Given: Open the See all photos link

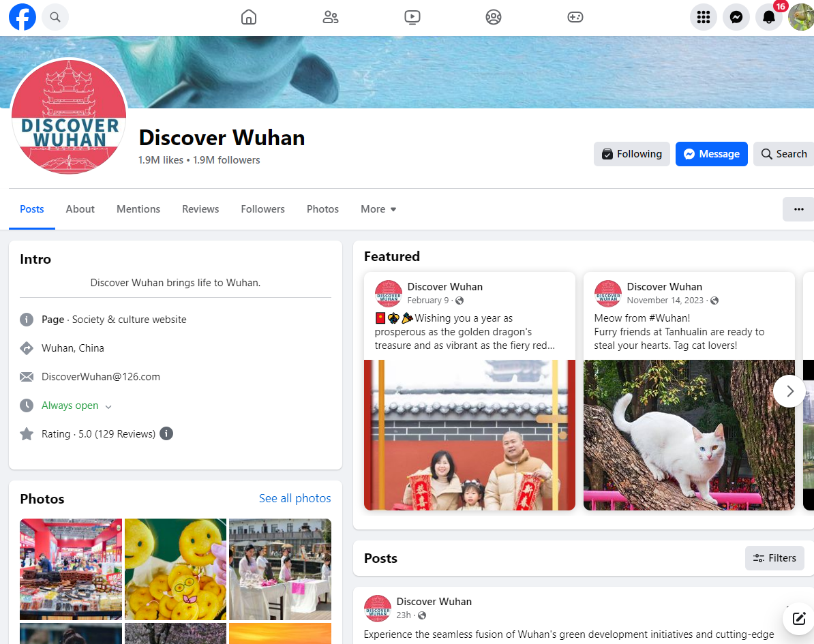Looking at the screenshot, I should point(295,499).
